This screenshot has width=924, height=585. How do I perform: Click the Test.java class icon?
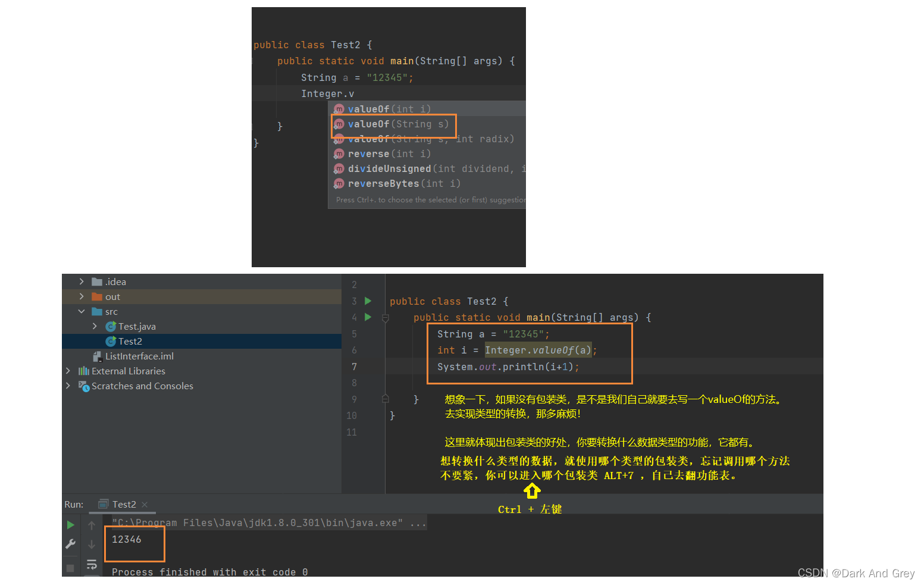[x=111, y=326]
